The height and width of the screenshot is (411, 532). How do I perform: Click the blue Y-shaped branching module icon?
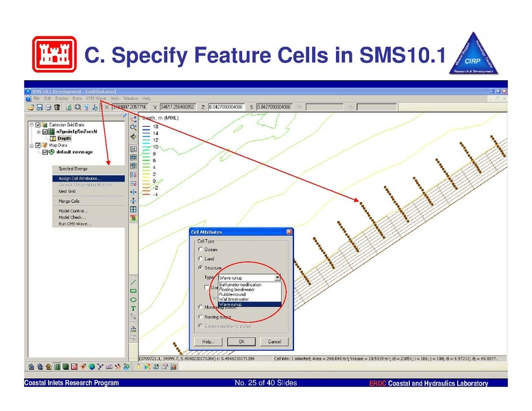(100, 366)
